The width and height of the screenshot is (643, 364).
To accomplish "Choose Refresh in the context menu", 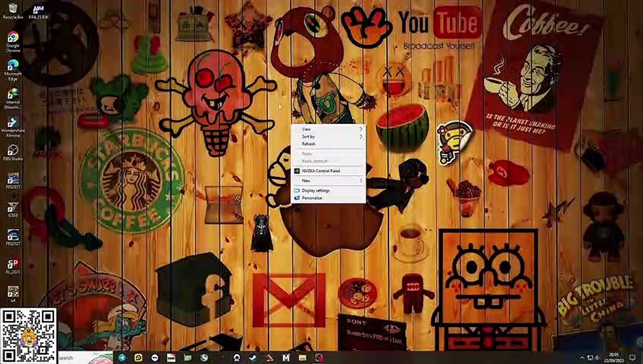I will coord(328,144).
